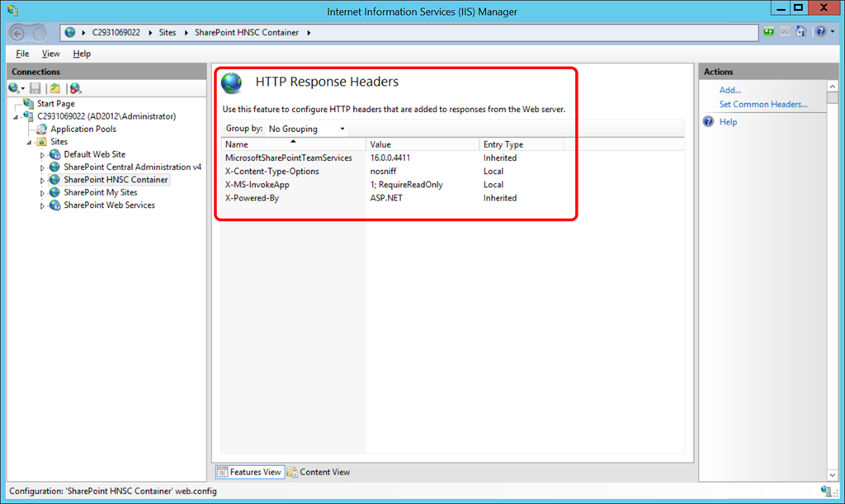The width and height of the screenshot is (845, 504).
Task: Select SharePoint Central Administration v4 site
Action: coord(132,167)
